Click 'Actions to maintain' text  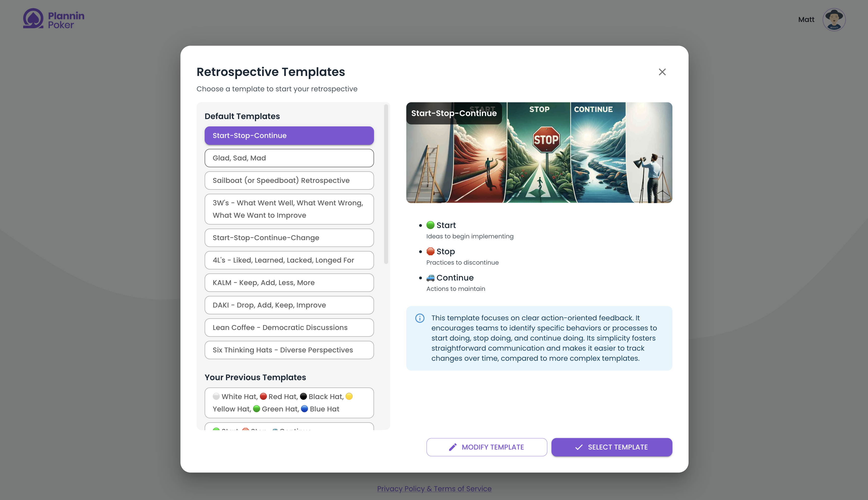pyautogui.click(x=456, y=289)
